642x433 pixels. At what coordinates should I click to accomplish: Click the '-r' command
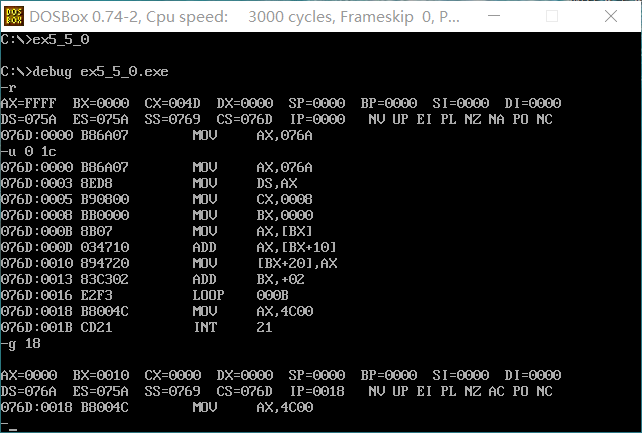(9, 88)
